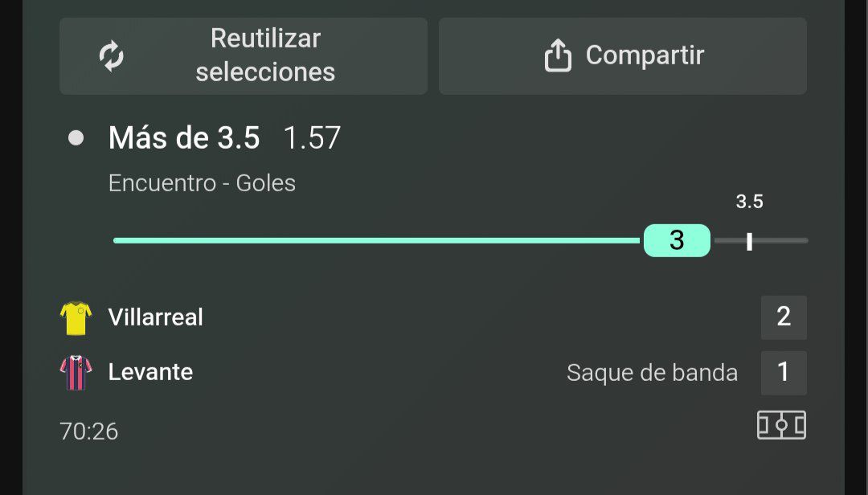Click the Saque de banda status text

(x=652, y=373)
